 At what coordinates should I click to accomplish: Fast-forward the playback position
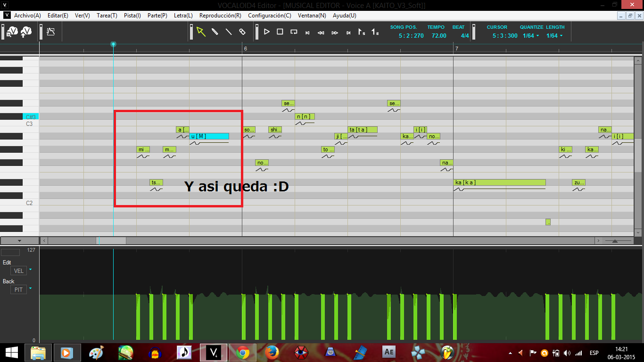click(x=335, y=32)
